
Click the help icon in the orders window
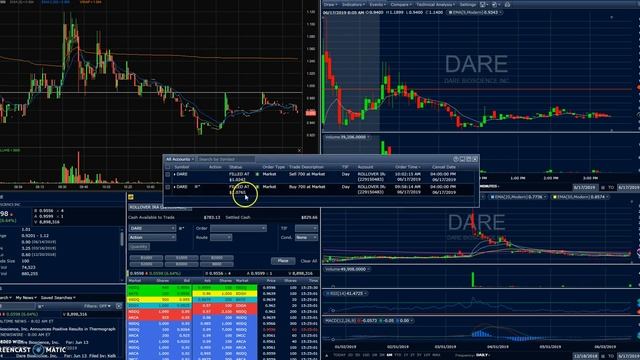pyautogui.click(x=456, y=159)
